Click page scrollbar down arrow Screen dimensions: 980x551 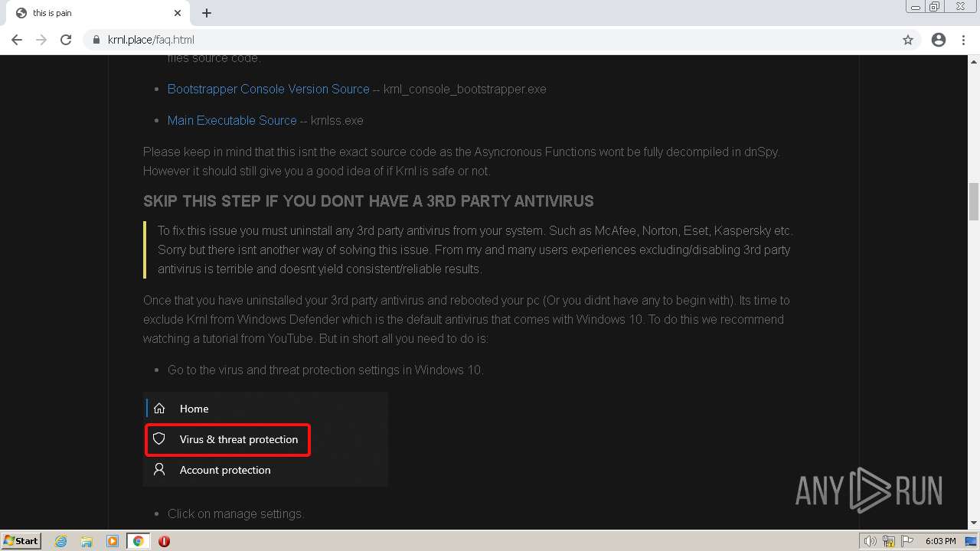tap(974, 523)
